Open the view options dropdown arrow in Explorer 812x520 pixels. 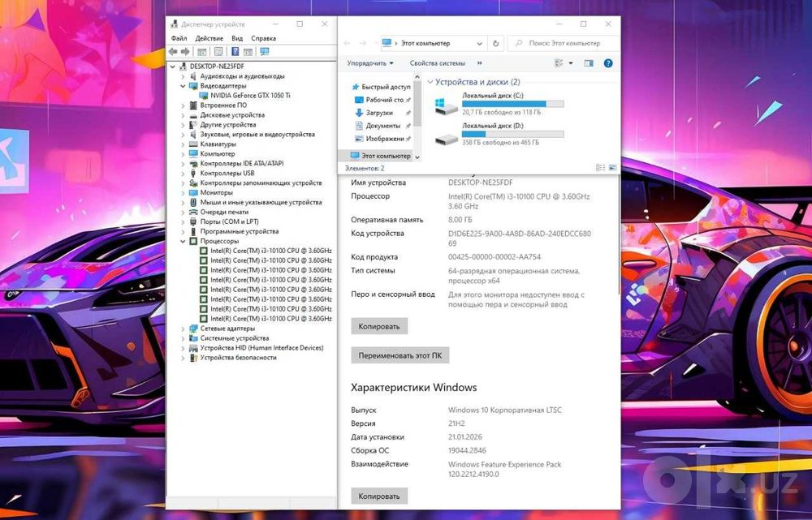[571, 63]
